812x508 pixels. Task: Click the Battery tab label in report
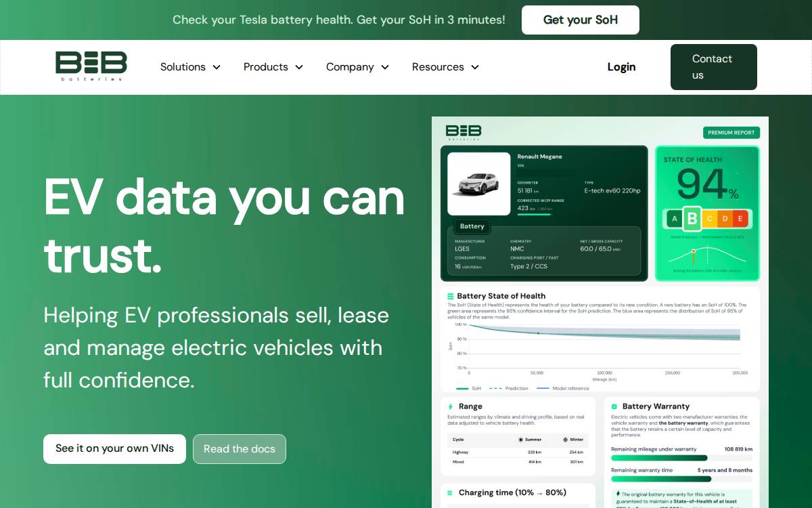(x=472, y=226)
